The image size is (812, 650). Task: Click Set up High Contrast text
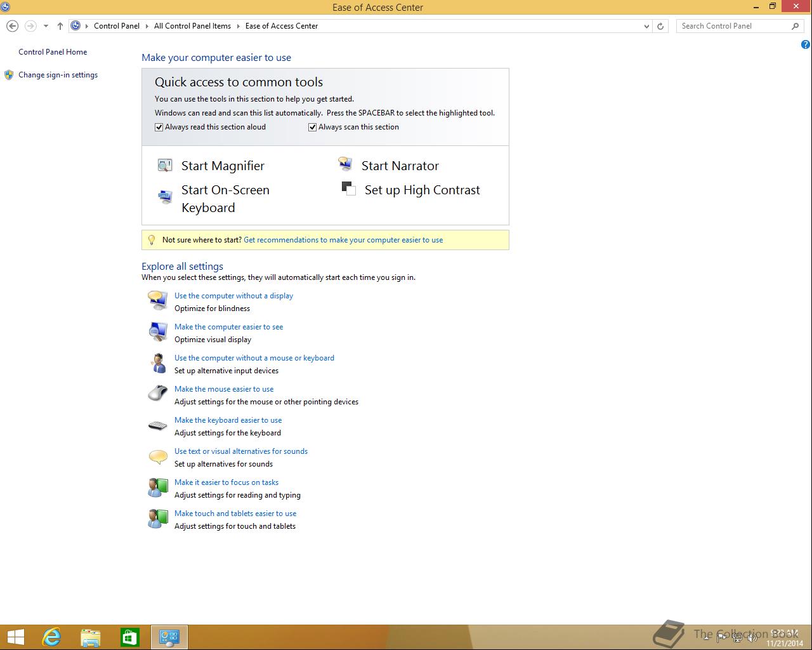pyautogui.click(x=422, y=190)
